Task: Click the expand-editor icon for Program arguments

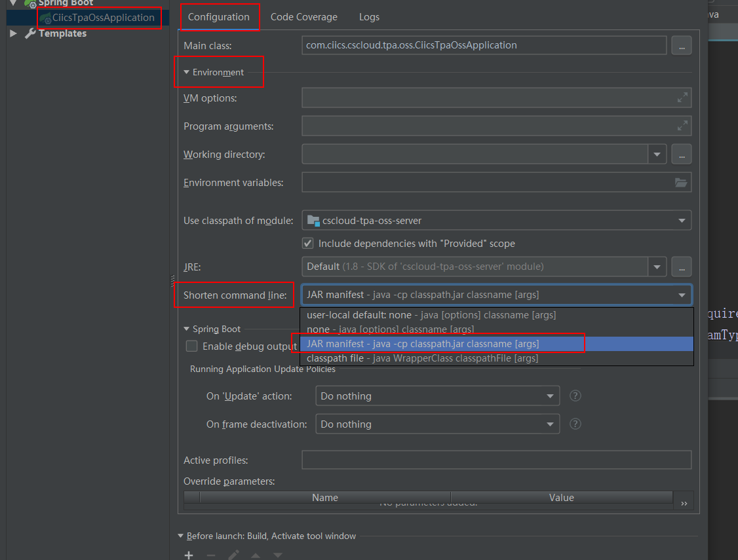Action: tap(682, 126)
